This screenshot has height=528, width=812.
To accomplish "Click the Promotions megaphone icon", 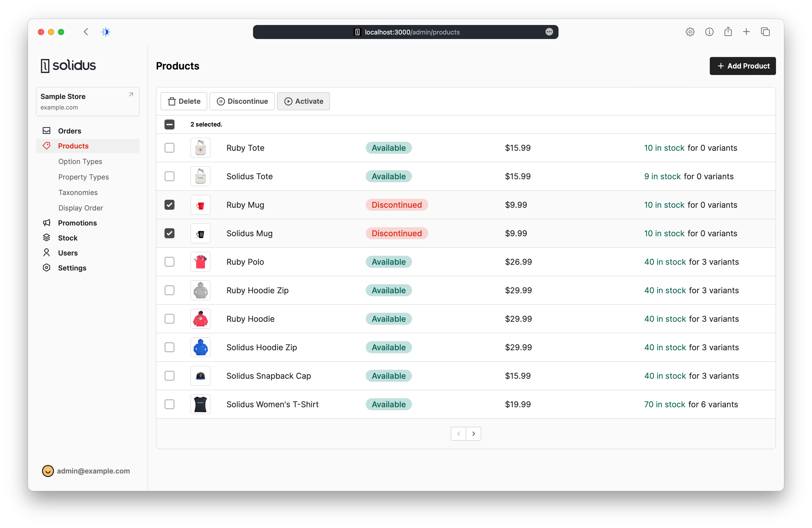I will (46, 223).
